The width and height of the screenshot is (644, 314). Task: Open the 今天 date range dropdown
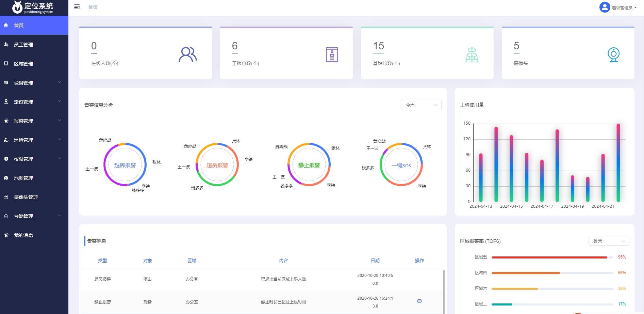(421, 105)
